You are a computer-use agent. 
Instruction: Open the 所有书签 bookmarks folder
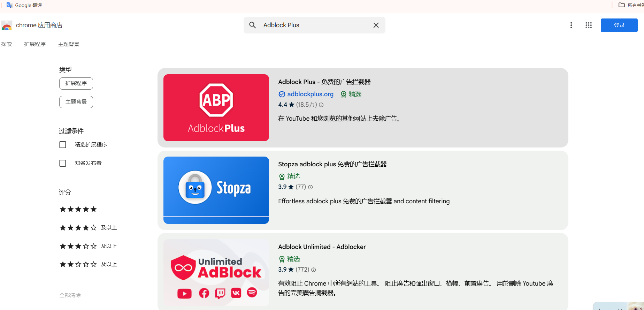coord(631,5)
